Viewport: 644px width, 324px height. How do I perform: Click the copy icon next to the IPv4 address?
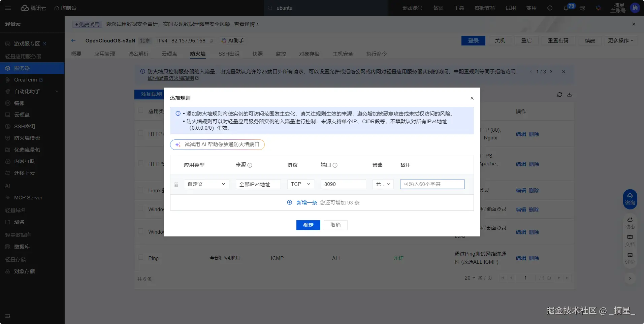212,41
